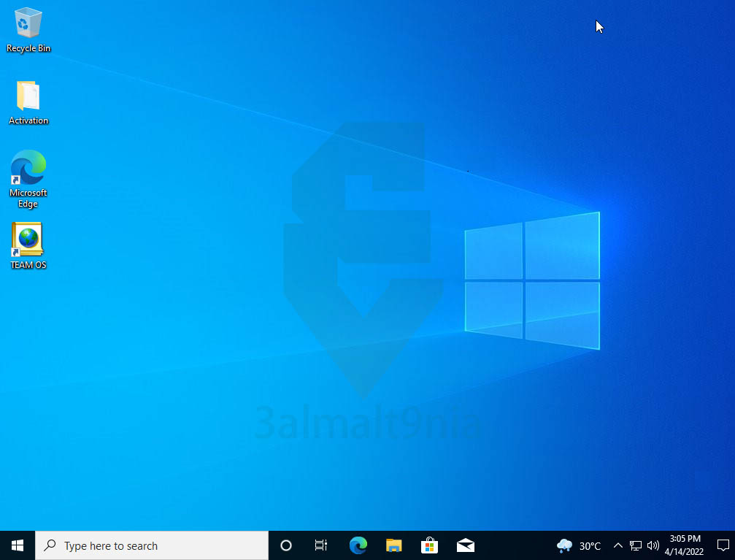Select the Activation folder on desktop
The image size is (735, 560).
(x=28, y=103)
